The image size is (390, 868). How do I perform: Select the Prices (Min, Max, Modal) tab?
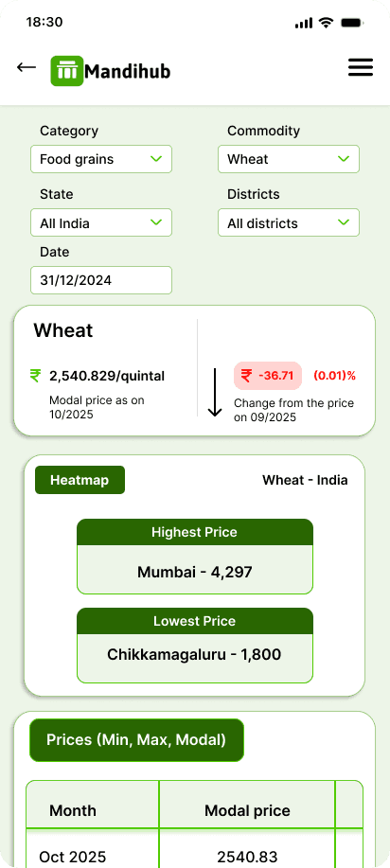pyautogui.click(x=136, y=740)
